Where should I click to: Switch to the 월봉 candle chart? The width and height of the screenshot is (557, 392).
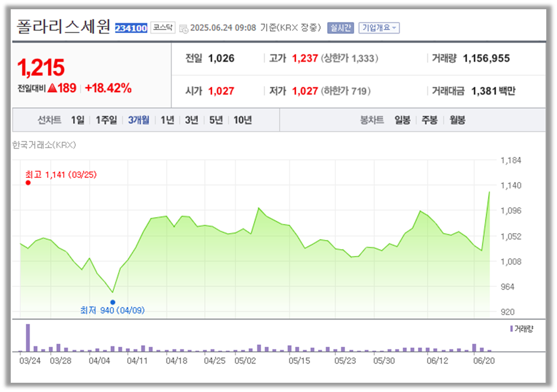457,120
